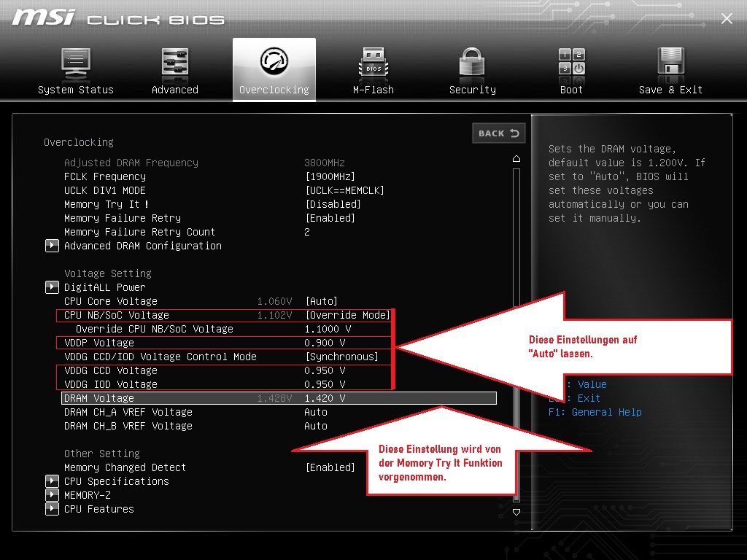Click the 1.060V CPU core readout
The image size is (747, 560).
[274, 301]
